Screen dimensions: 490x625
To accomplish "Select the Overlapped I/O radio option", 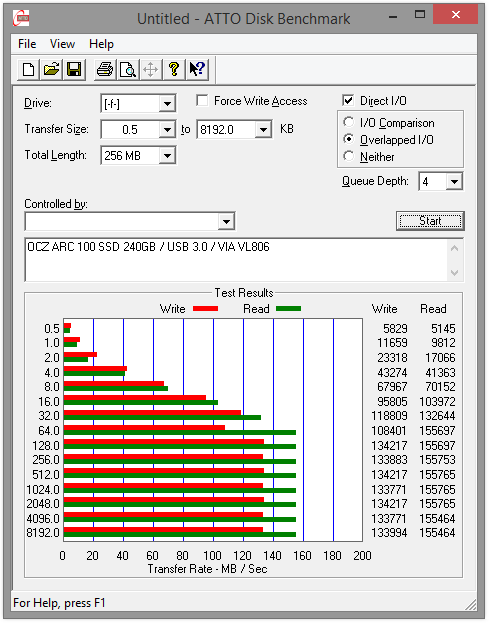I will coord(349,139).
